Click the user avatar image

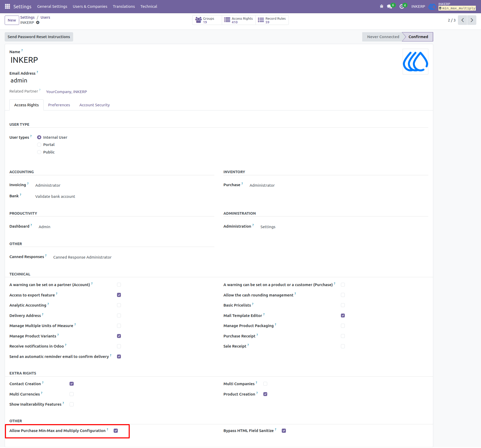(x=415, y=62)
